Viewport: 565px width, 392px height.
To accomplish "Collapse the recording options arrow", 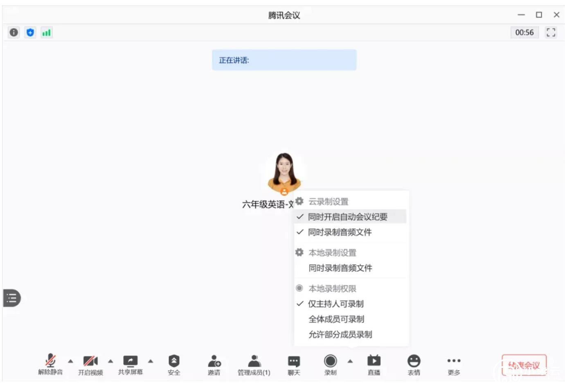I will (x=350, y=361).
